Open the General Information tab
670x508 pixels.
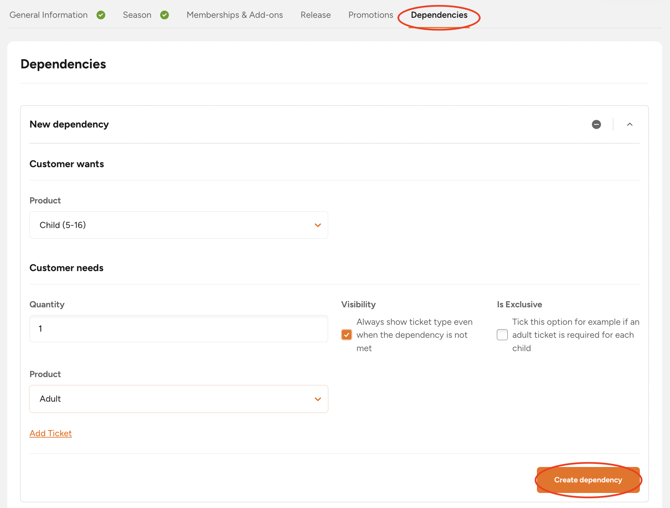[x=48, y=15]
